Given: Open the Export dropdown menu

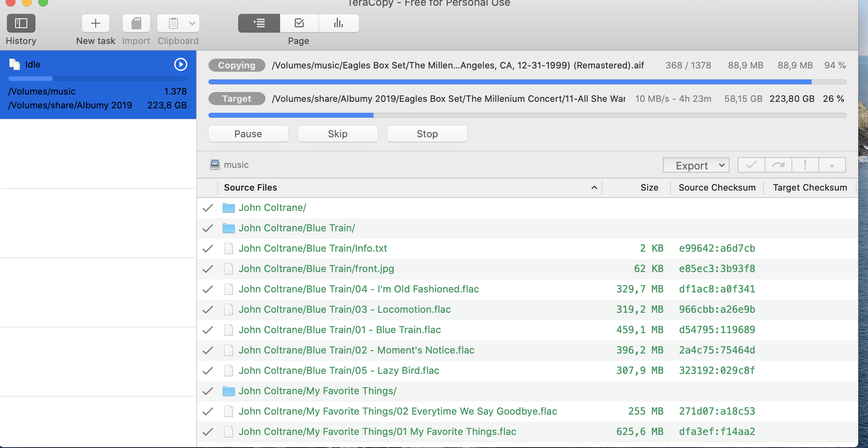Looking at the screenshot, I should pyautogui.click(x=696, y=165).
